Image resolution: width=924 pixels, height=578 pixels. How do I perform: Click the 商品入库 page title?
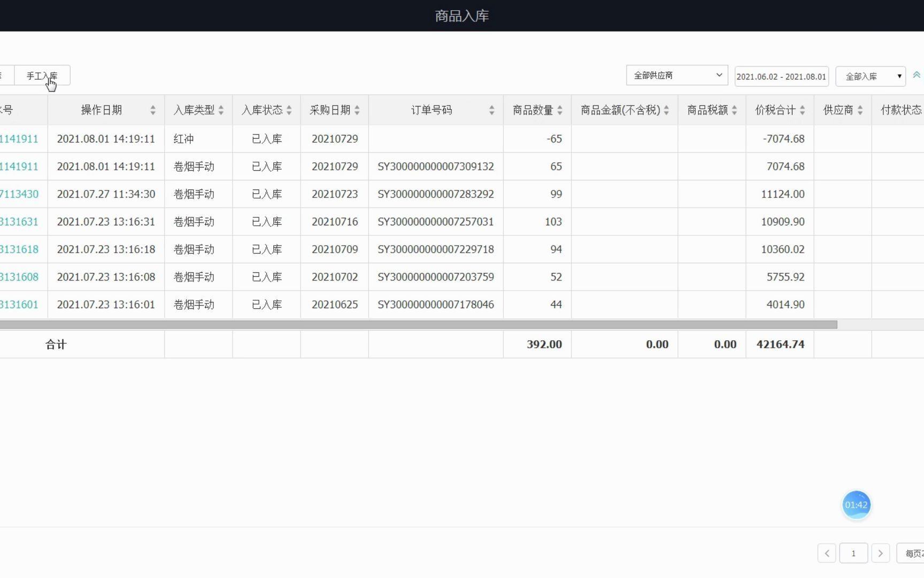(x=462, y=16)
